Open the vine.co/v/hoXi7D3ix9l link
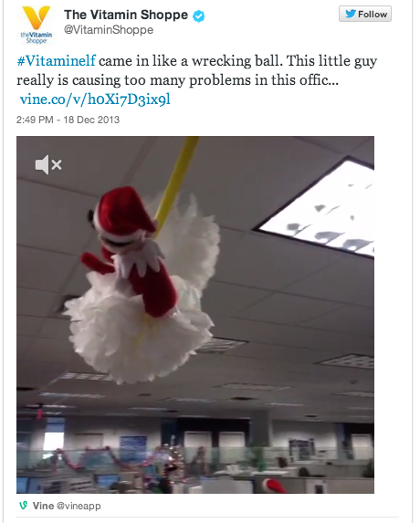The width and height of the screenshot is (420, 523). click(x=95, y=99)
